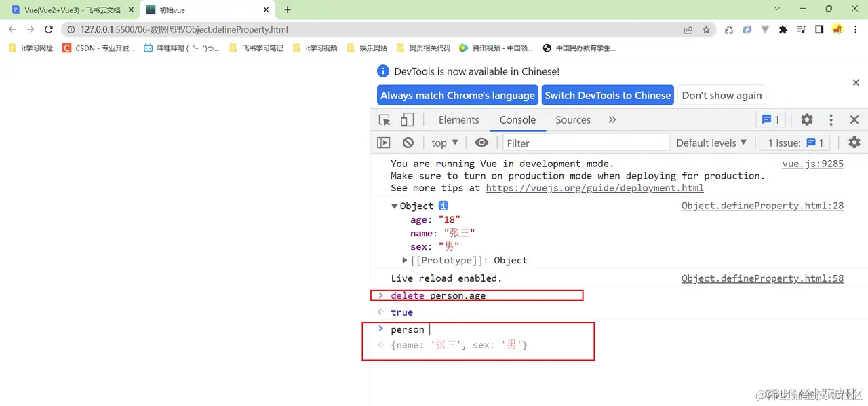Open Console settings gear

[854, 143]
